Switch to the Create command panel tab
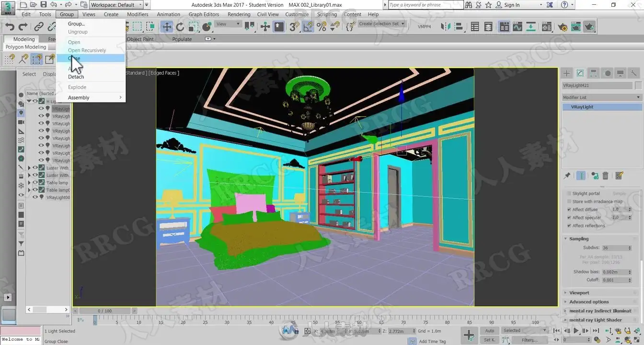Screen dimensions: 644x345 pos(567,73)
